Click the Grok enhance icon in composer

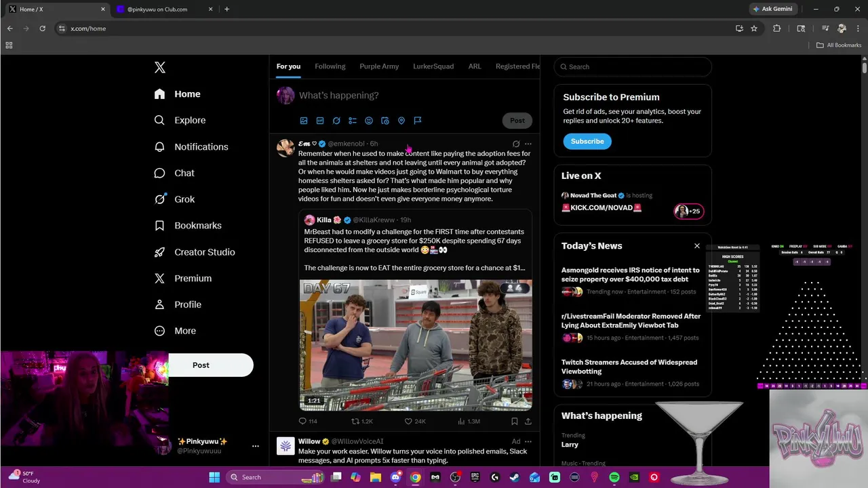[336, 121]
